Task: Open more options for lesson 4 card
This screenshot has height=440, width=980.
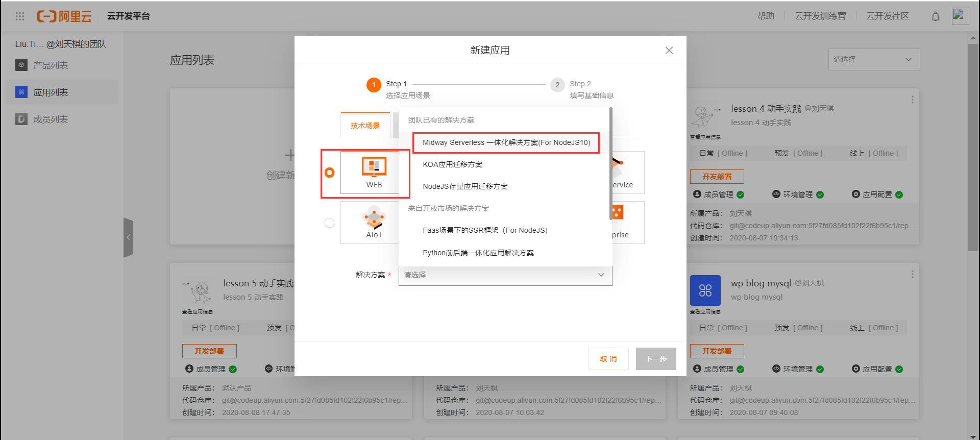Action: (913, 100)
